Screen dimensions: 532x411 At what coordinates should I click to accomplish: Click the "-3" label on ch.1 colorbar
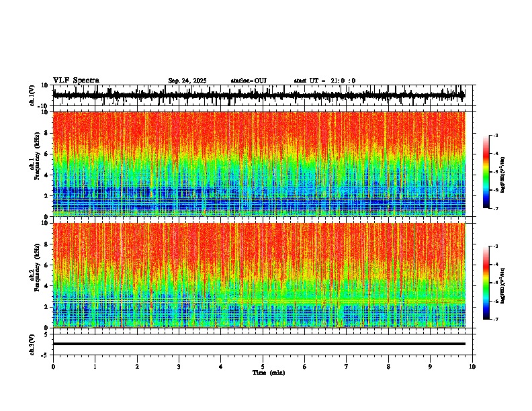tap(495, 135)
